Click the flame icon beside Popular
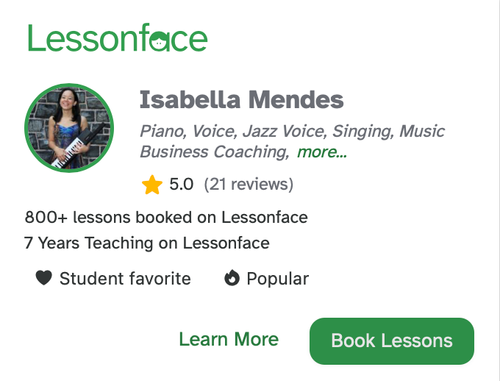The height and width of the screenshot is (381, 500). coord(232,278)
